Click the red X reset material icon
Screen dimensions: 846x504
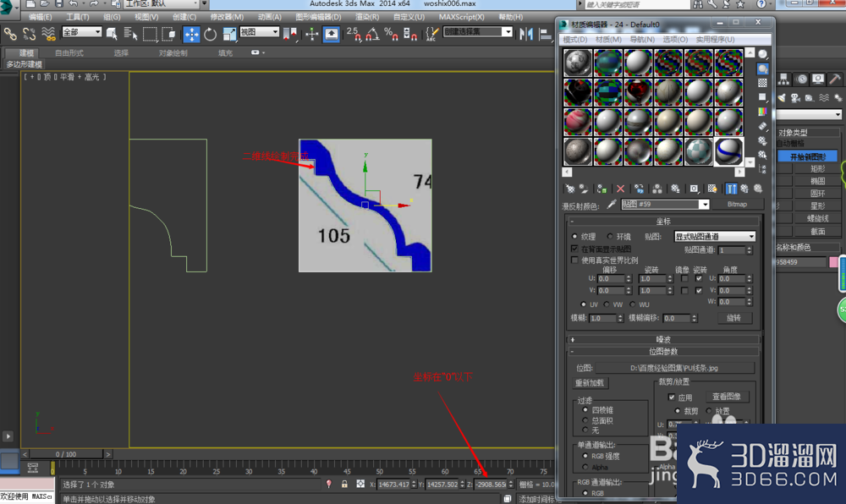pyautogui.click(x=620, y=189)
